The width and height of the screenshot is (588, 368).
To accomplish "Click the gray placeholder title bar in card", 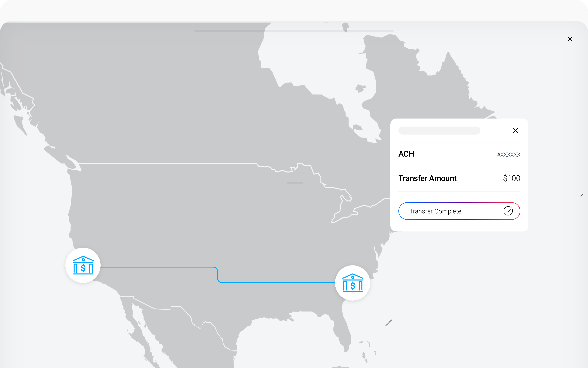I will coord(439,131).
